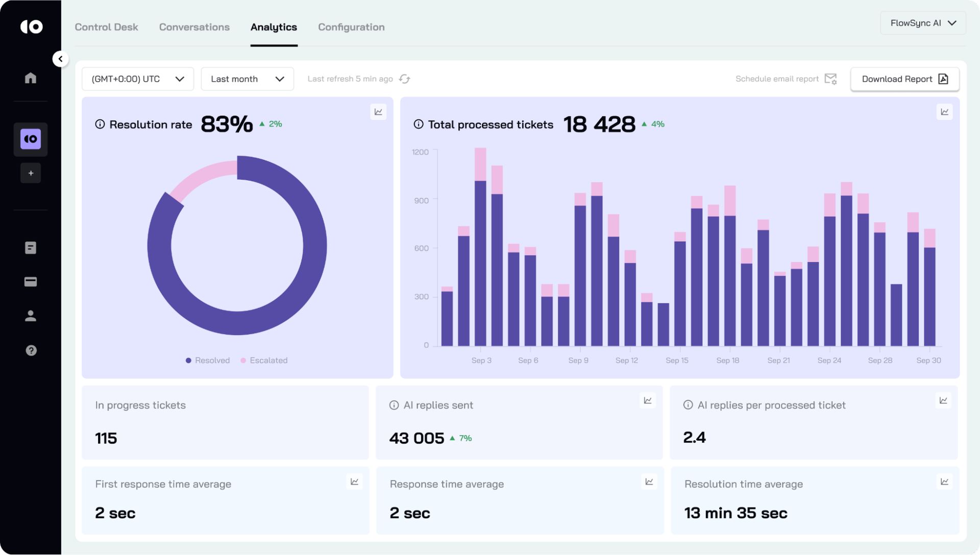
Task: Click info icon next to Resolution rate
Action: 100,124
